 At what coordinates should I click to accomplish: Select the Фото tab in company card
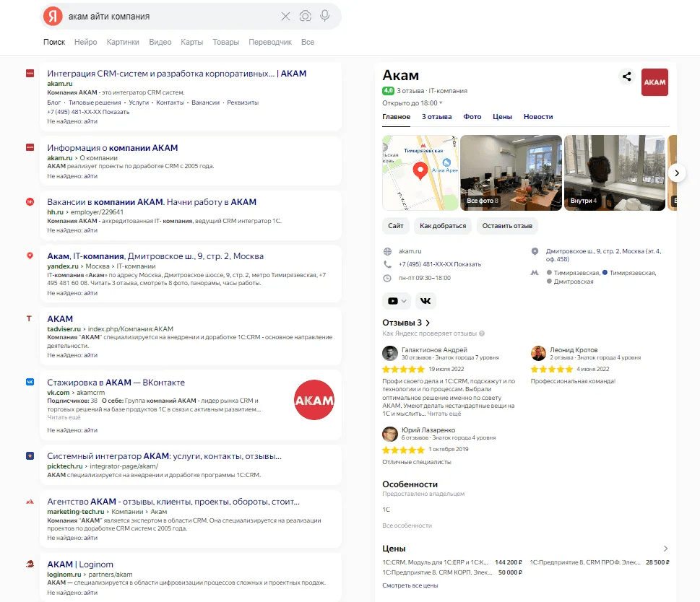472,117
